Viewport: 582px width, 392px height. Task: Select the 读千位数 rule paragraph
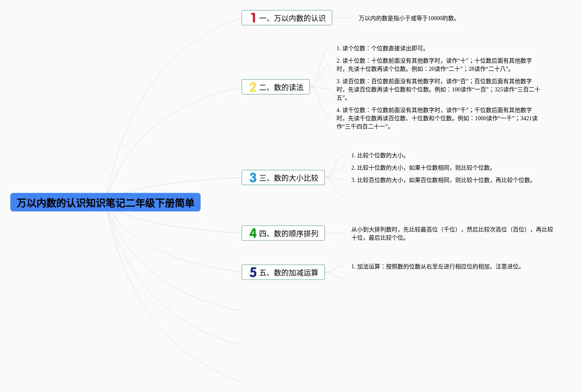(x=437, y=118)
